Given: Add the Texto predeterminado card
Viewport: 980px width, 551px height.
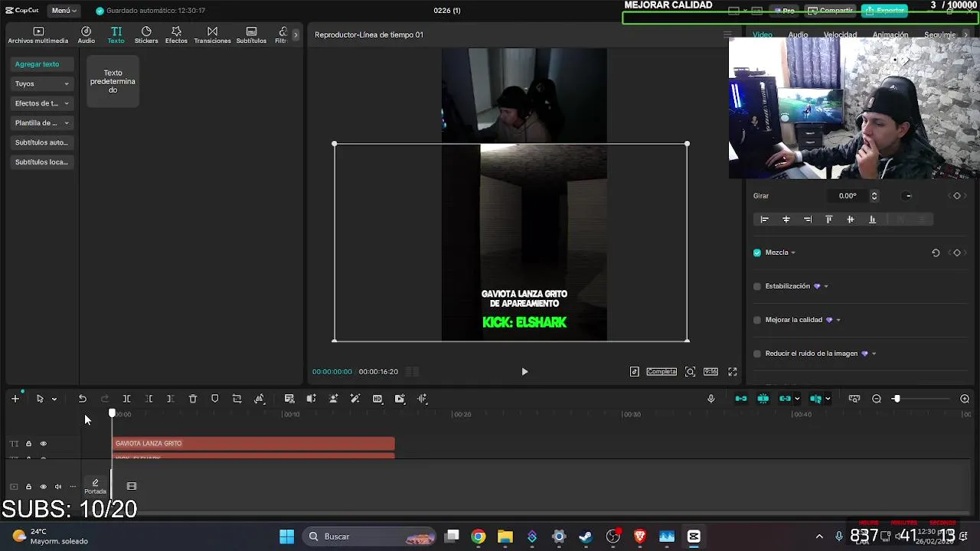Looking at the screenshot, I should 113,81.
